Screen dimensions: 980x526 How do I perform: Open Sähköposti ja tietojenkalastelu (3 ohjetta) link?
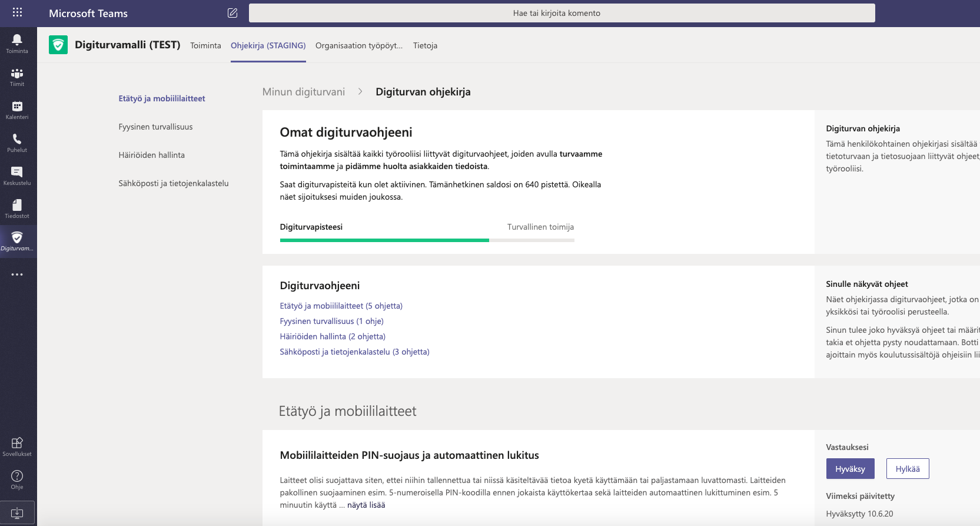[x=355, y=352]
